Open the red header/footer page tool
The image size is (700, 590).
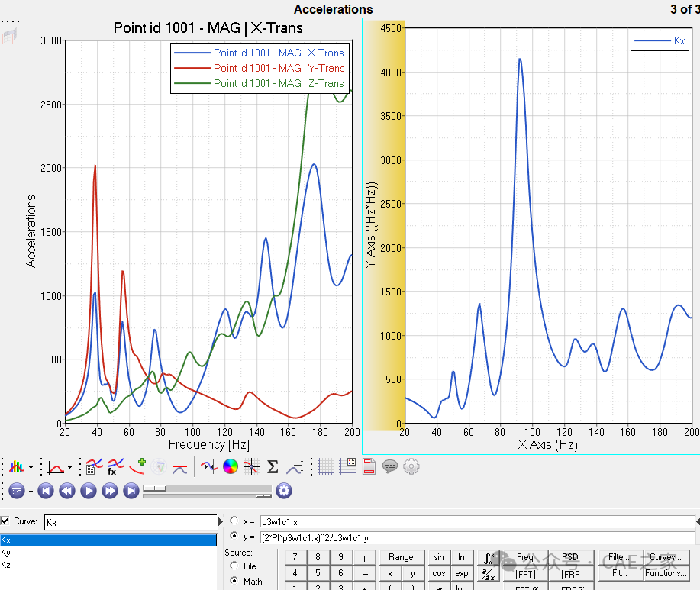(369, 467)
